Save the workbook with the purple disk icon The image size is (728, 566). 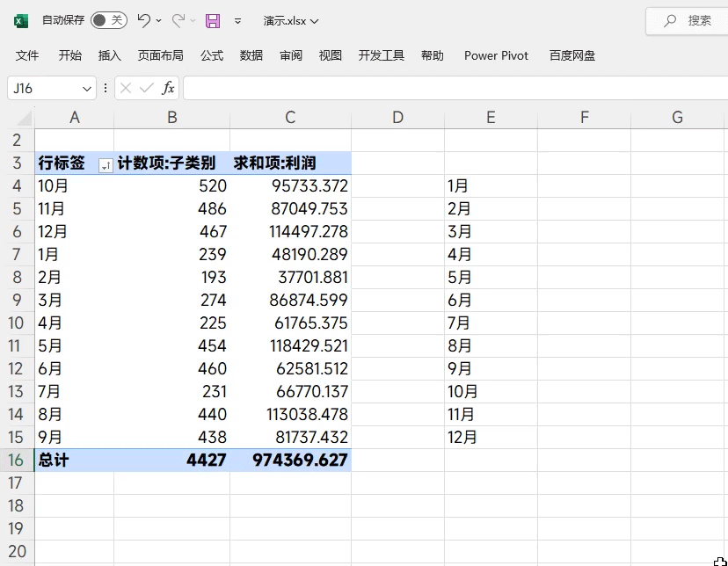click(x=213, y=20)
